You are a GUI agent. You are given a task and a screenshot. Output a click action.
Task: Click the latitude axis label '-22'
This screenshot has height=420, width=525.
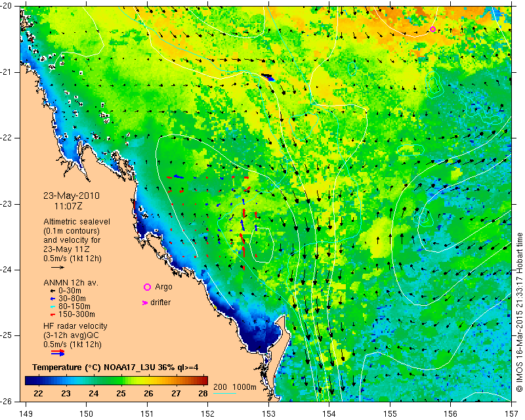(6, 138)
